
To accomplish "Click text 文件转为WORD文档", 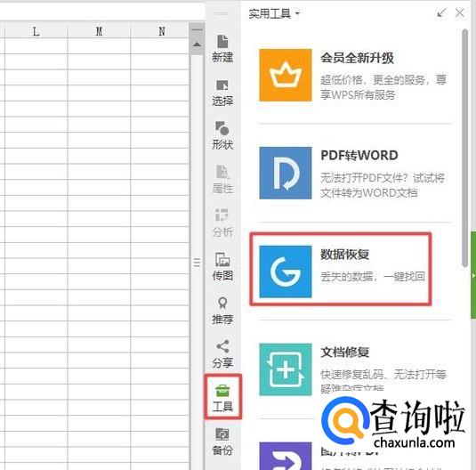I will (x=369, y=193).
